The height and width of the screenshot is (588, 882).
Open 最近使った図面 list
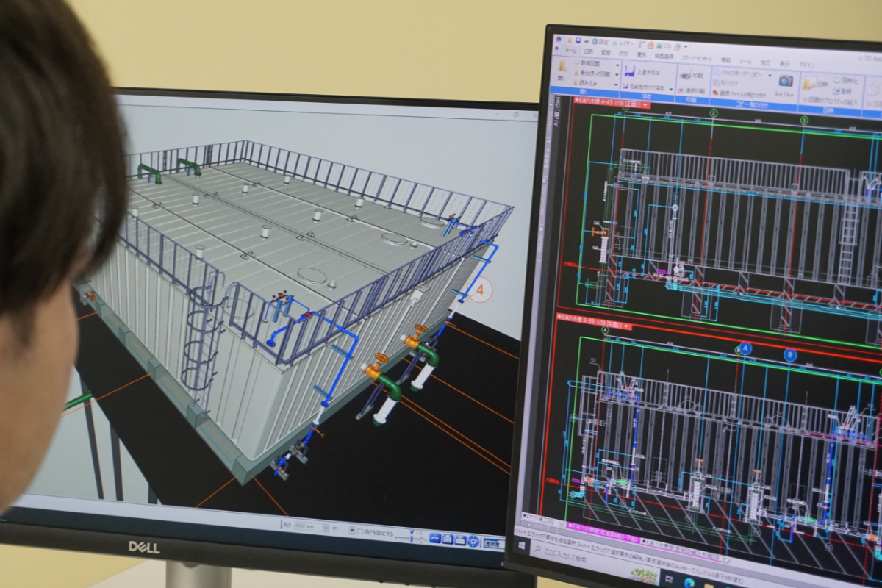tap(592, 73)
